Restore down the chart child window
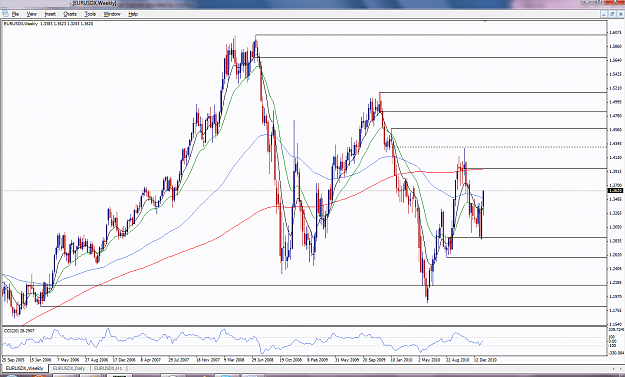 [613, 14]
